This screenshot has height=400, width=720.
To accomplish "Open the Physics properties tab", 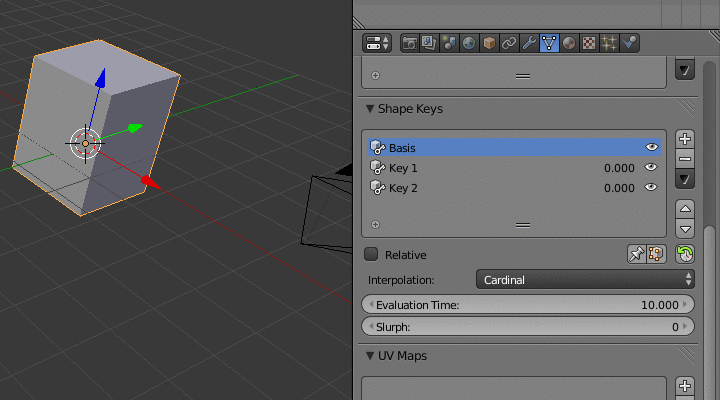I will pyautogui.click(x=629, y=43).
